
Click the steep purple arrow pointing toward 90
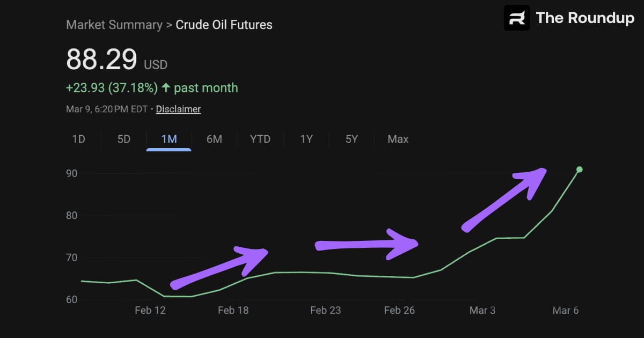click(504, 198)
